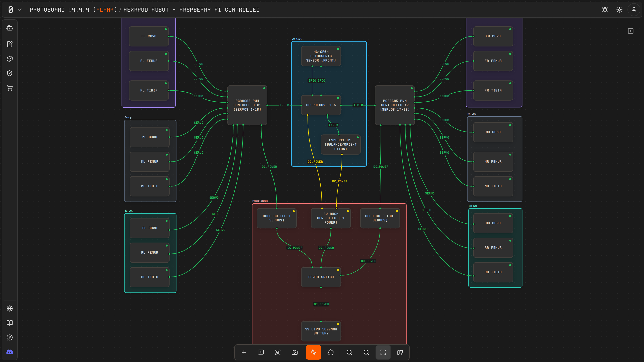Select the MR Femur servo node
The image size is (644, 362).
coord(493,162)
